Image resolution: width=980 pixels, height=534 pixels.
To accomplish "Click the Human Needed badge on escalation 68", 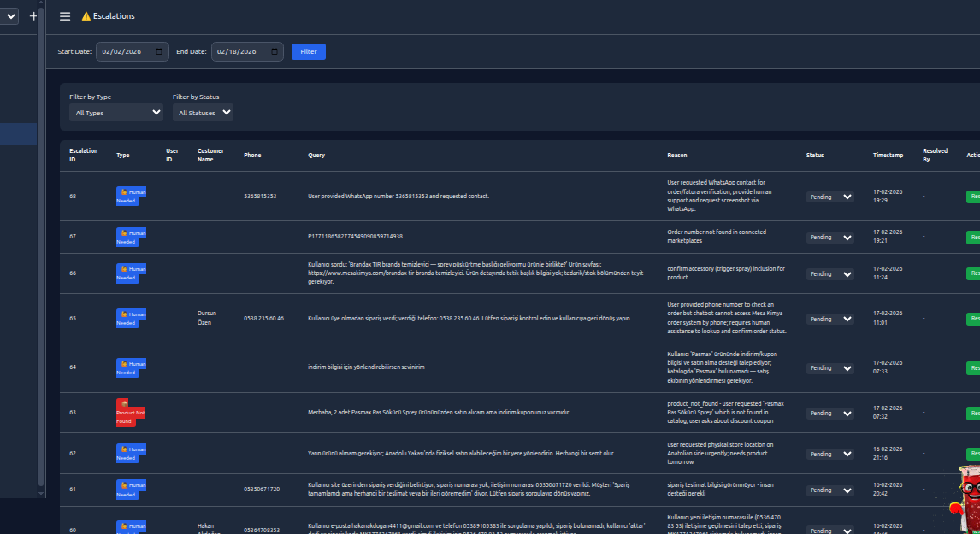I will tap(130, 197).
